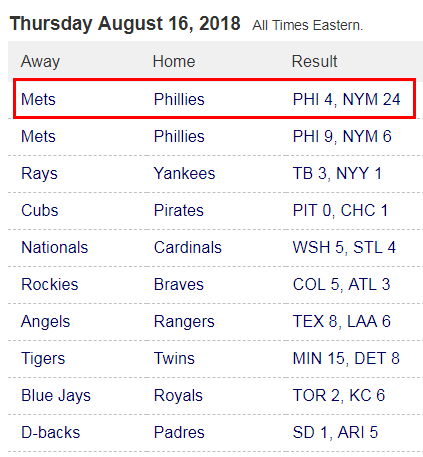This screenshot has width=423, height=457.
Task: Click the Result column header
Action: [314, 61]
